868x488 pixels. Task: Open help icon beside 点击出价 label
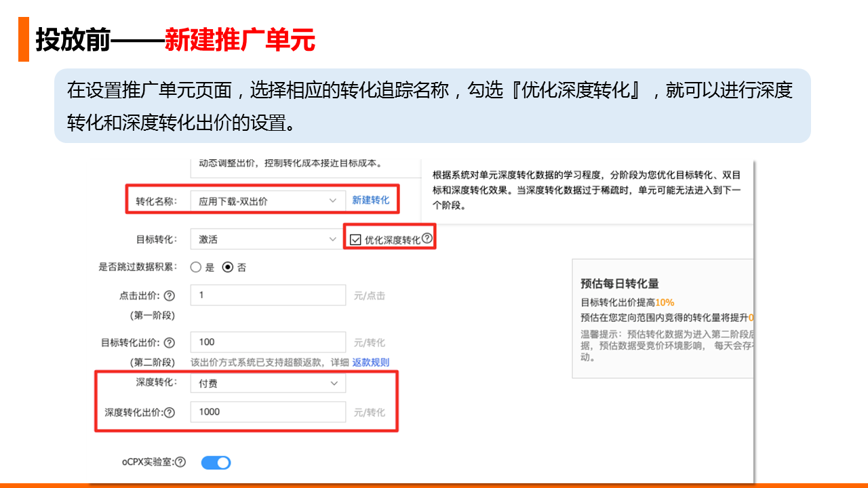point(170,296)
